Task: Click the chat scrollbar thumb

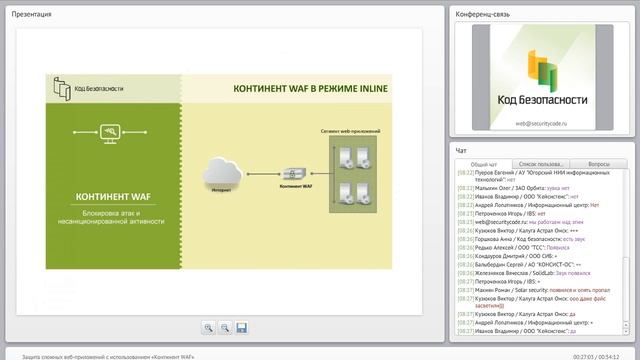Action: click(x=626, y=289)
